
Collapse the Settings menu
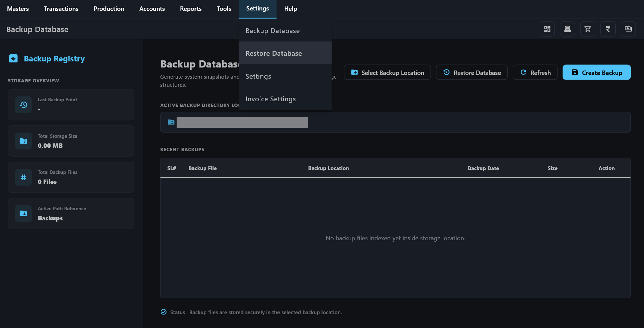(258, 9)
